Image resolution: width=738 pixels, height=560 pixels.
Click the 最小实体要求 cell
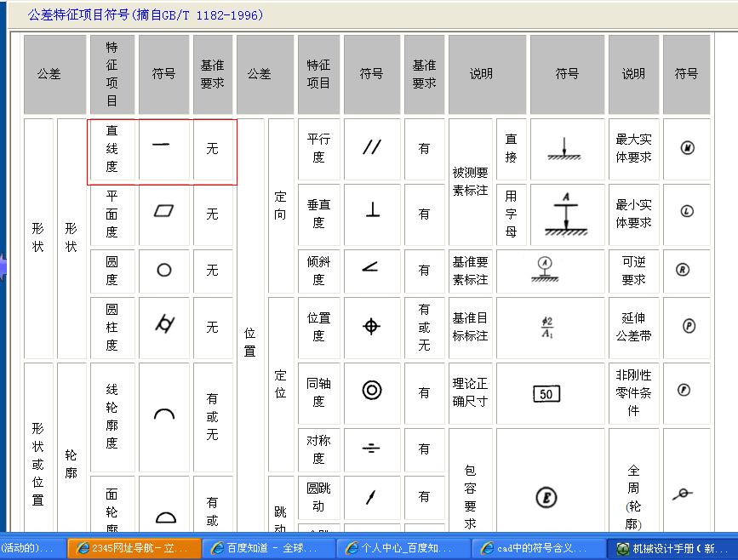point(633,214)
